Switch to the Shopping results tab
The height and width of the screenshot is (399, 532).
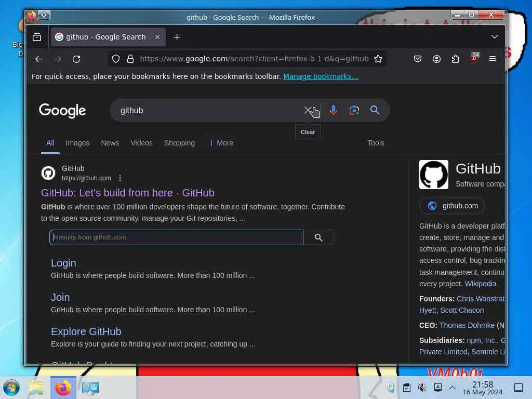click(179, 143)
